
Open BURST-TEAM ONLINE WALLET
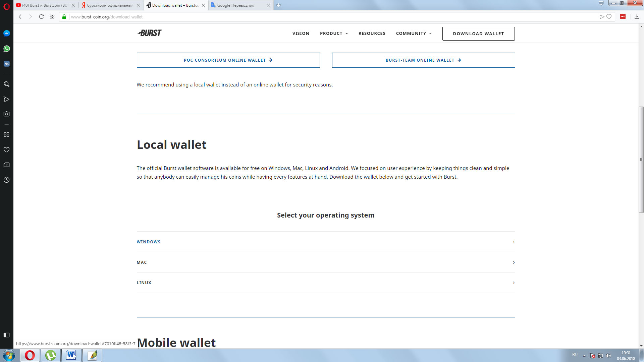click(423, 60)
